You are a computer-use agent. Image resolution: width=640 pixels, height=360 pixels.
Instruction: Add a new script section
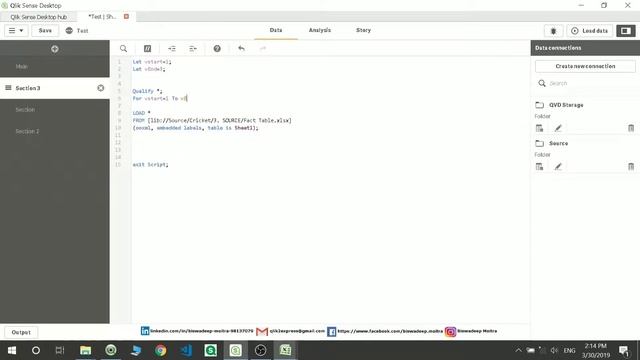click(x=55, y=49)
